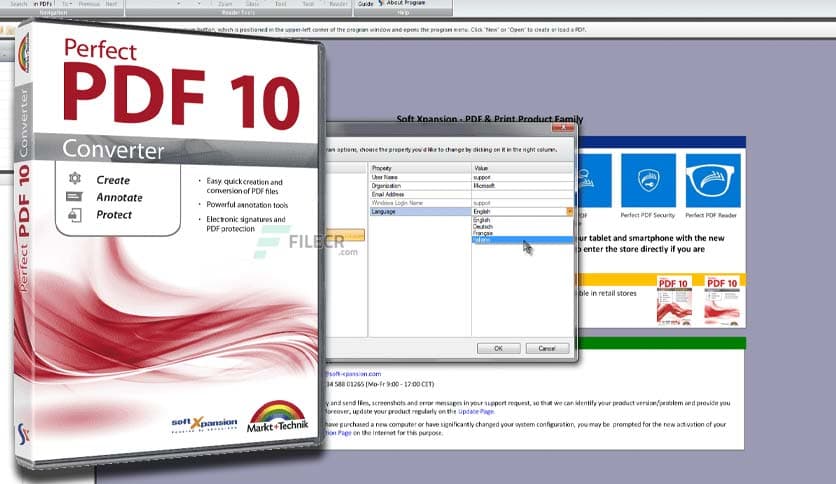Image resolution: width=836 pixels, height=484 pixels.
Task: Click the User Name property cell
Action: pyautogui.click(x=420, y=177)
